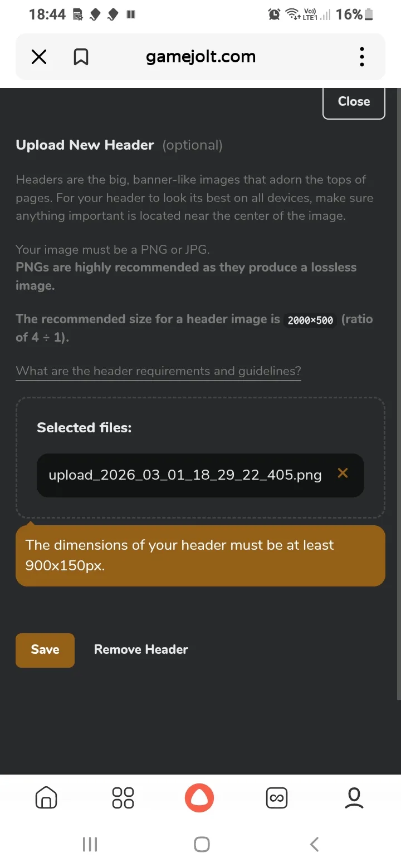
Task: Open header requirements and guidelines link
Action: pos(158,371)
